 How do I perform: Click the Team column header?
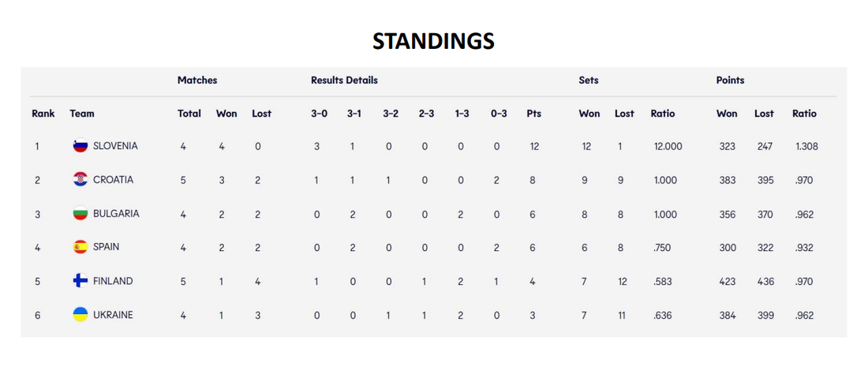click(82, 114)
